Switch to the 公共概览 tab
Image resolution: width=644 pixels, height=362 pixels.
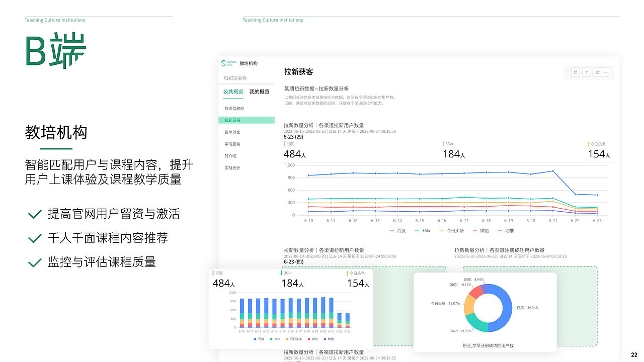tap(233, 92)
